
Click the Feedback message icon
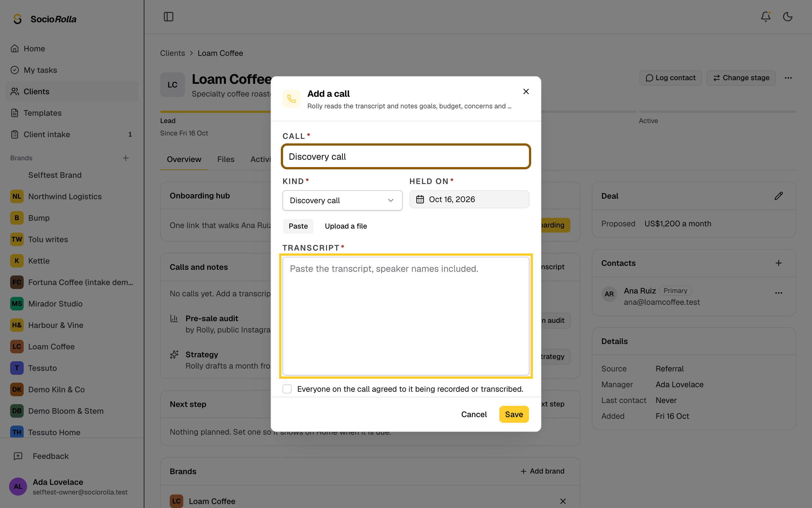pyautogui.click(x=18, y=456)
